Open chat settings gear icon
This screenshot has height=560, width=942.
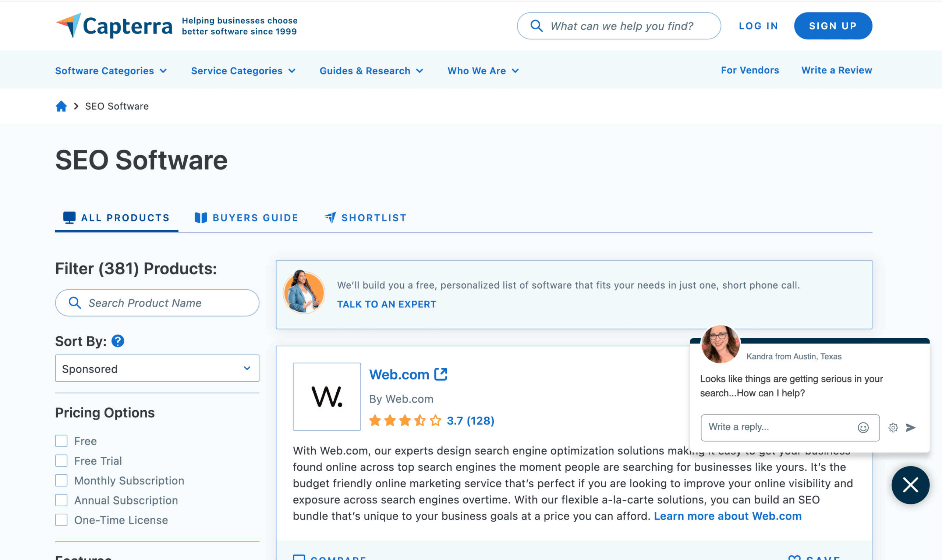point(893,428)
